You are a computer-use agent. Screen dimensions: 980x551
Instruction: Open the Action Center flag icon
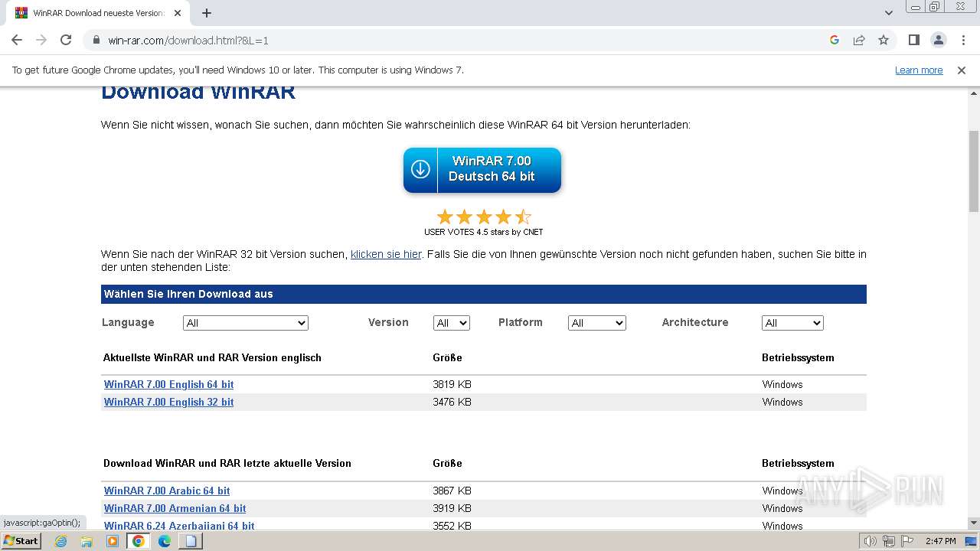point(907,541)
